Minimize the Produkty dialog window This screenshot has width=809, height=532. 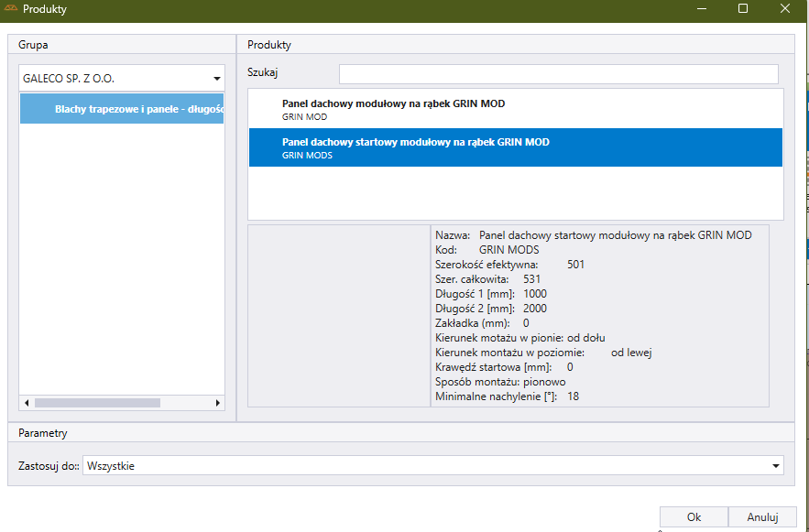click(x=700, y=9)
